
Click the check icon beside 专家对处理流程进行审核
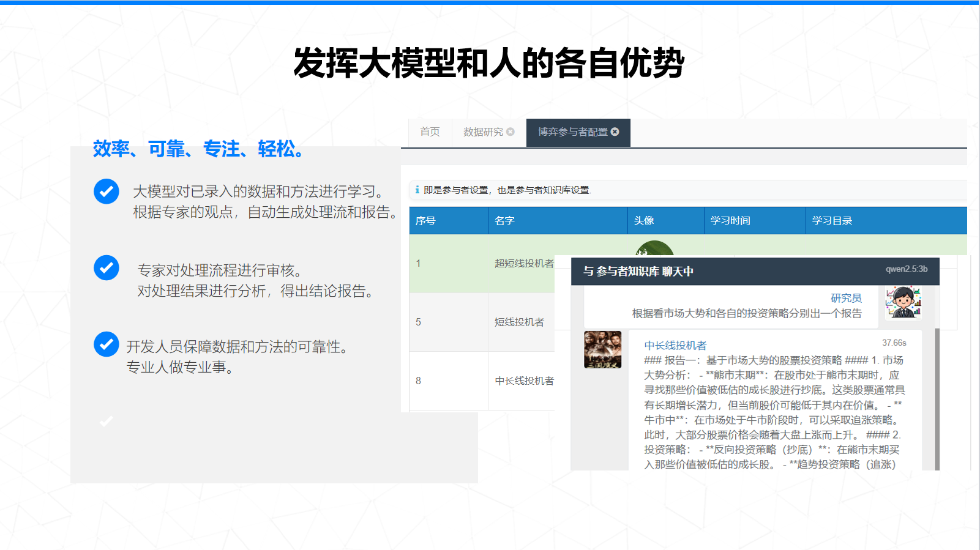pos(107,268)
